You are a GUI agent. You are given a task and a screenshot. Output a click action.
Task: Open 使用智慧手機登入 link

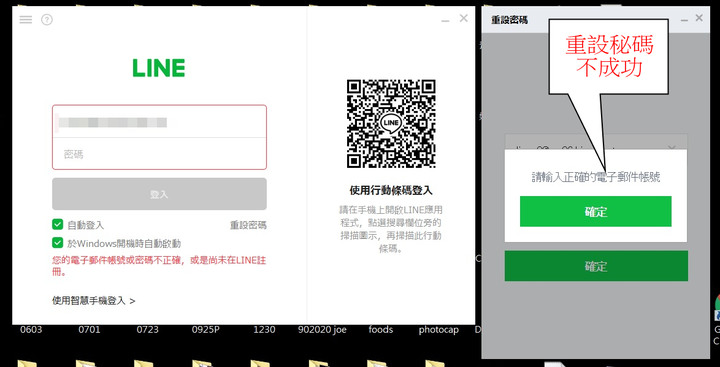tap(94, 301)
